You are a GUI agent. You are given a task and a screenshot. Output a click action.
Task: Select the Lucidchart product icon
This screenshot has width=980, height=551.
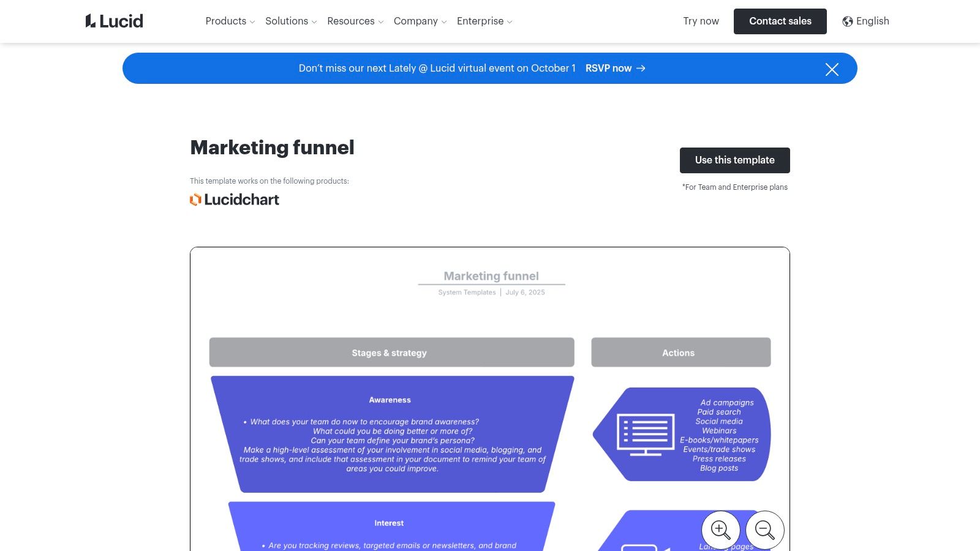[x=195, y=200]
